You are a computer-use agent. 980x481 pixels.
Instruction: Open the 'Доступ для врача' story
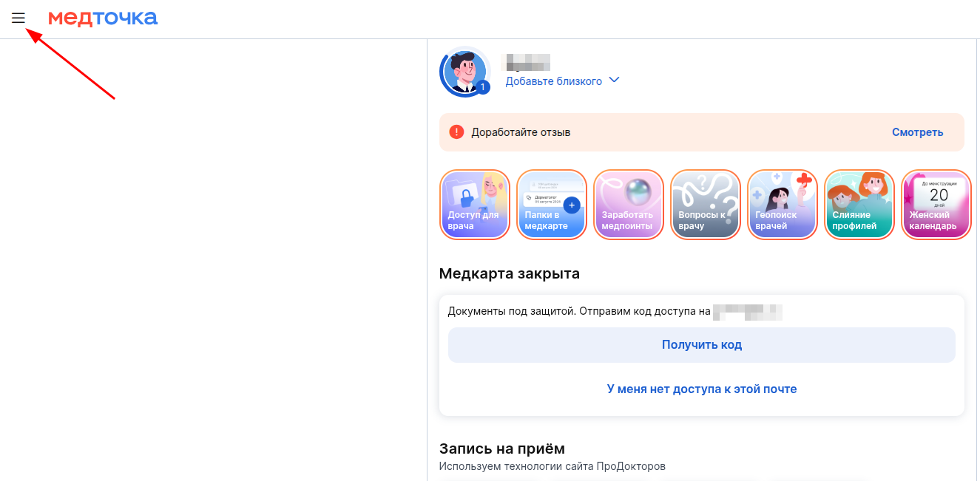tap(475, 205)
